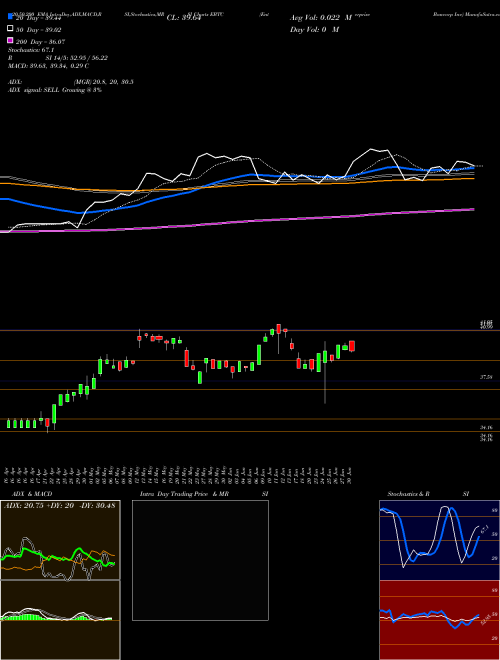500x660 pixels.
Task: Click the white 50 Day legend swatch
Action: [x=10, y=29]
